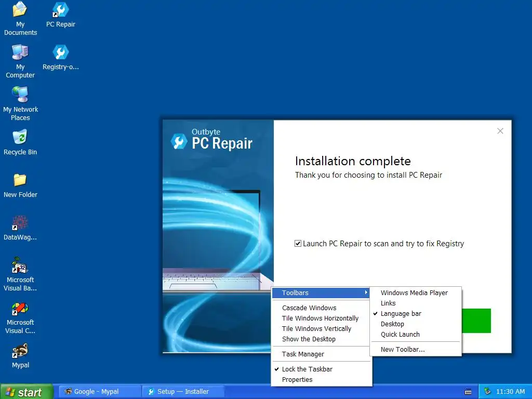This screenshot has width=532, height=399.
Task: Click the green button in installer
Action: coord(476,321)
